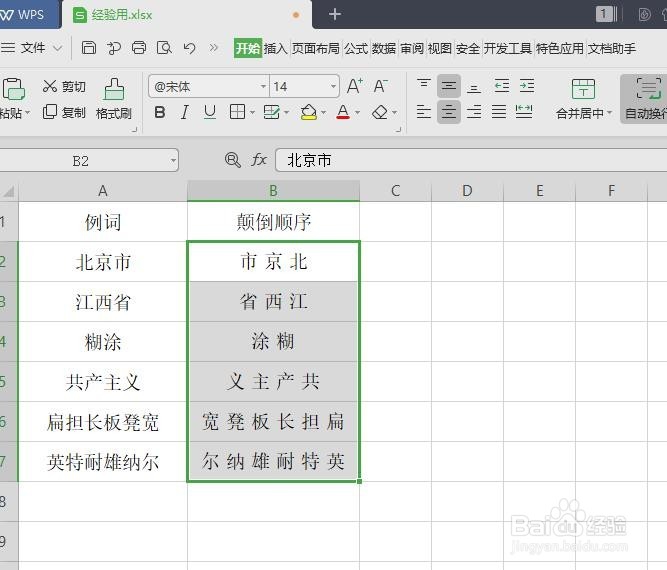This screenshot has width=667, height=570.
Task: Expand more quick-access tools chevron
Action: [x=214, y=48]
